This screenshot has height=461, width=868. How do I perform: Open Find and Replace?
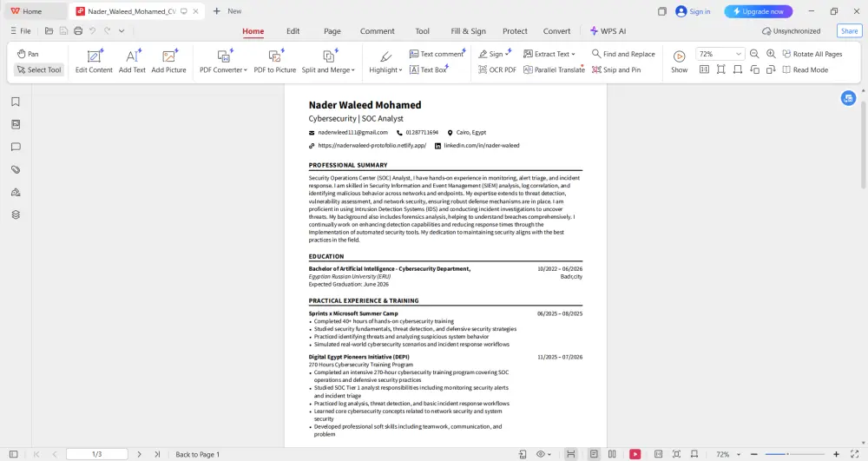(623, 54)
